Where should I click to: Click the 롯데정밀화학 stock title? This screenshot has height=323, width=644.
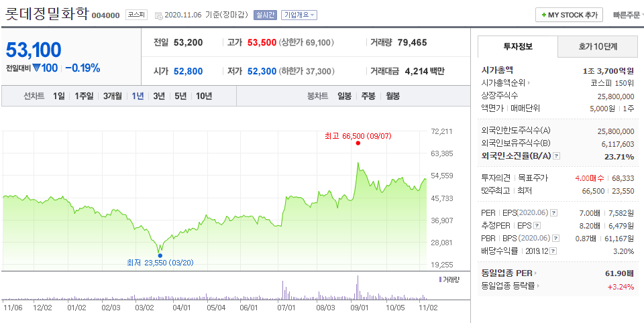point(46,14)
